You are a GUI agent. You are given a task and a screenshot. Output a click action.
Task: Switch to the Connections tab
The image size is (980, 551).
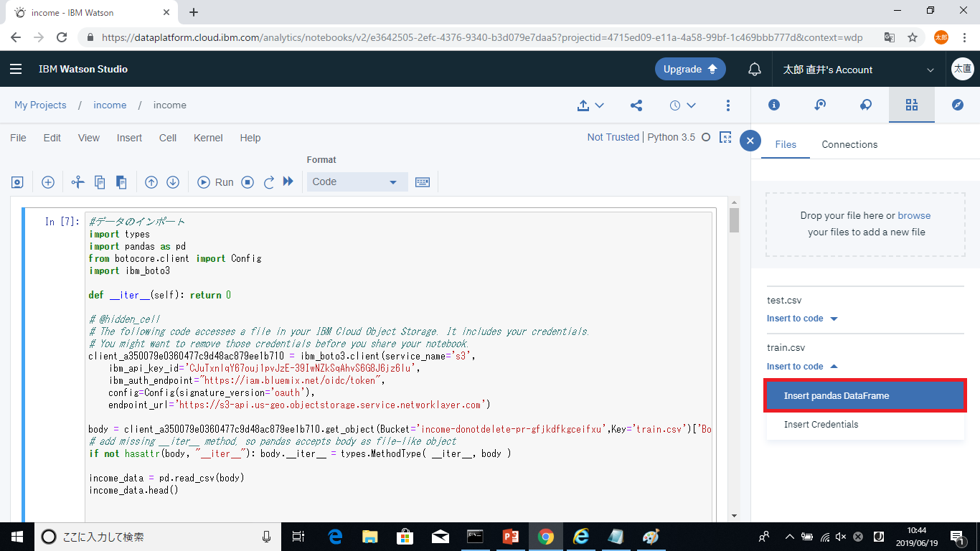849,144
